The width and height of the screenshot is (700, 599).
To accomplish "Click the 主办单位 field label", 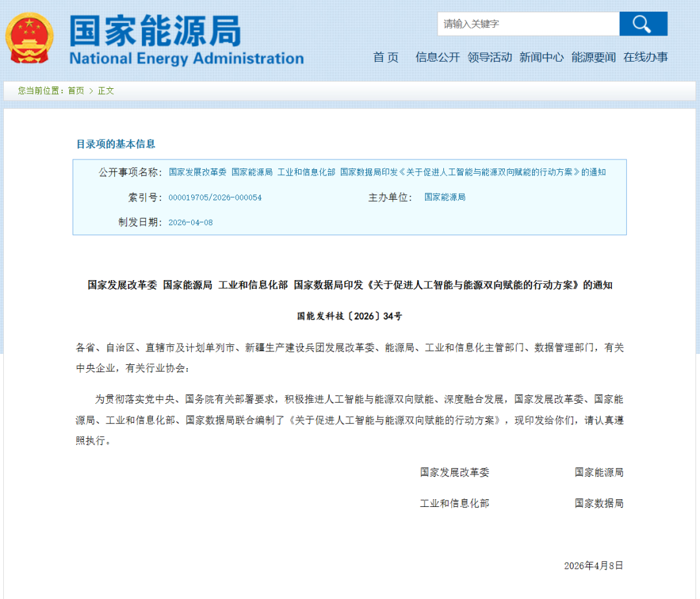I will tap(390, 197).
